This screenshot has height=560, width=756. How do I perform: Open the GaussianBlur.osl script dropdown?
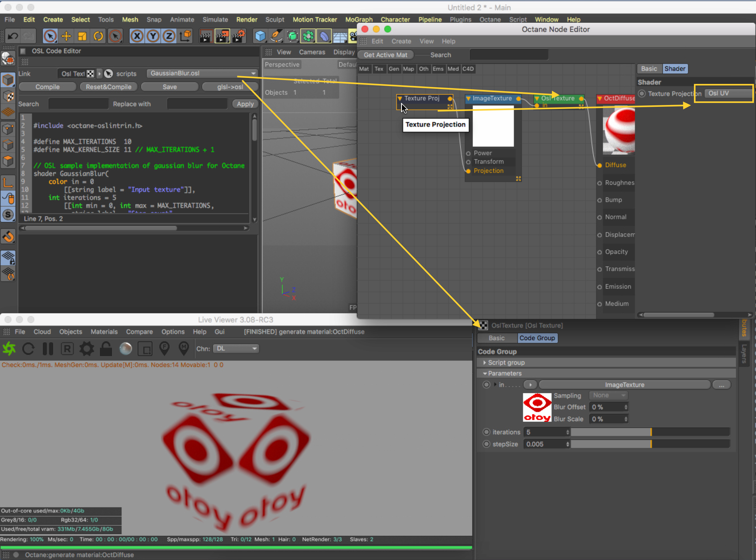pyautogui.click(x=202, y=73)
